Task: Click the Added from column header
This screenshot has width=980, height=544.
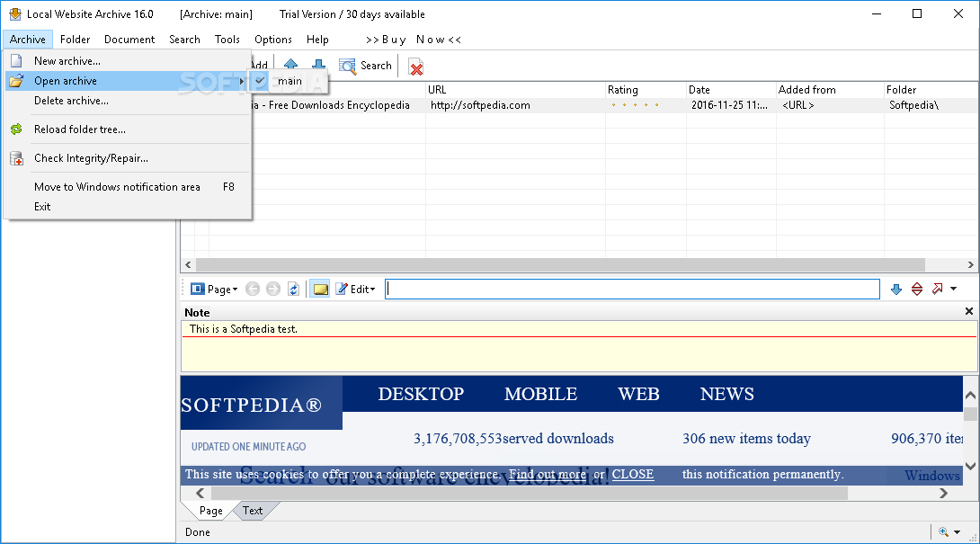Action: [x=829, y=90]
